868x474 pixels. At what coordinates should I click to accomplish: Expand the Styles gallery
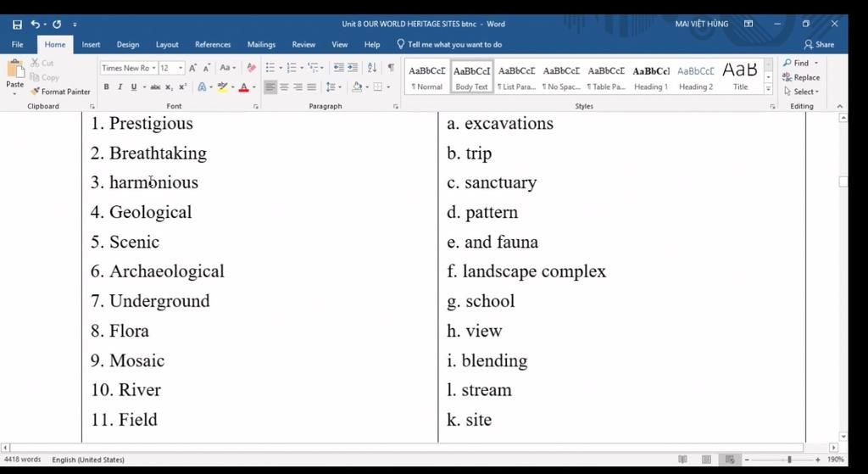(768, 89)
